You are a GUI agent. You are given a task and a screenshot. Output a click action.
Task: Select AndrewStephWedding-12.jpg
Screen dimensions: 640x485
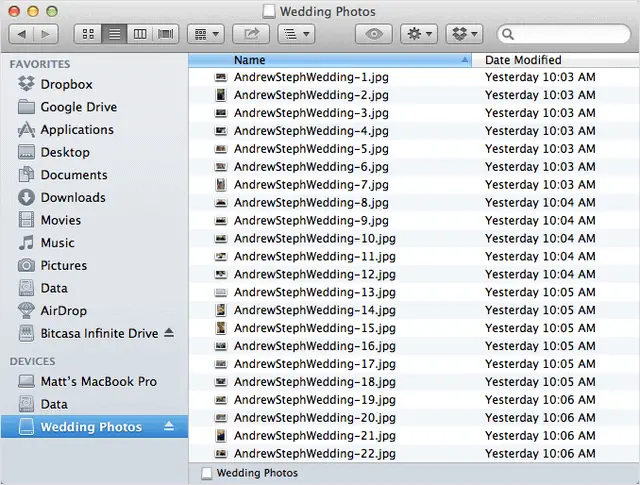(x=414, y=275)
